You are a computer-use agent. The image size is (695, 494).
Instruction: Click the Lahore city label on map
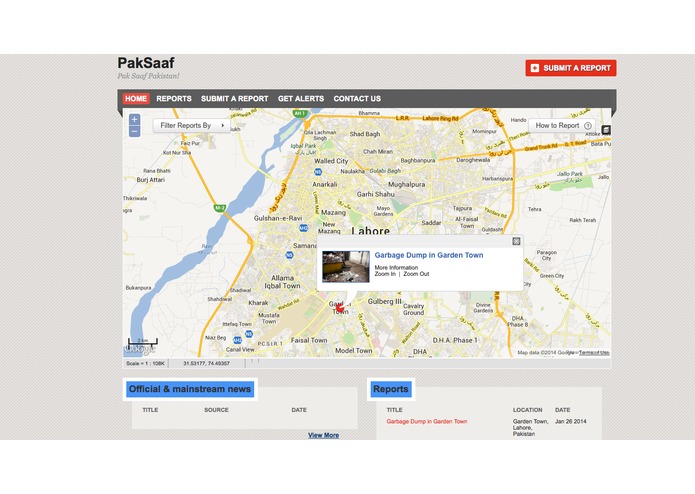371,231
